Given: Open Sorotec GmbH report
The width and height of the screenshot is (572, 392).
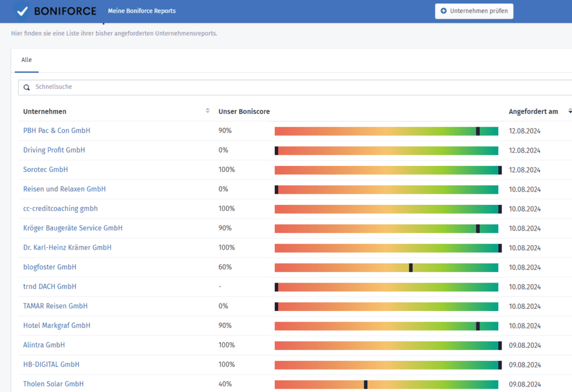Looking at the screenshot, I should (x=46, y=170).
